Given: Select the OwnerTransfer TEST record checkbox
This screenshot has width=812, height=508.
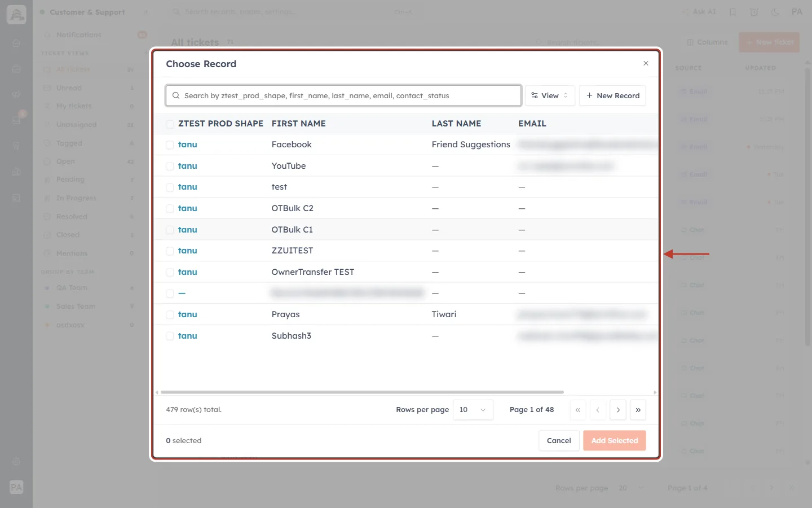Looking at the screenshot, I should coord(170,272).
